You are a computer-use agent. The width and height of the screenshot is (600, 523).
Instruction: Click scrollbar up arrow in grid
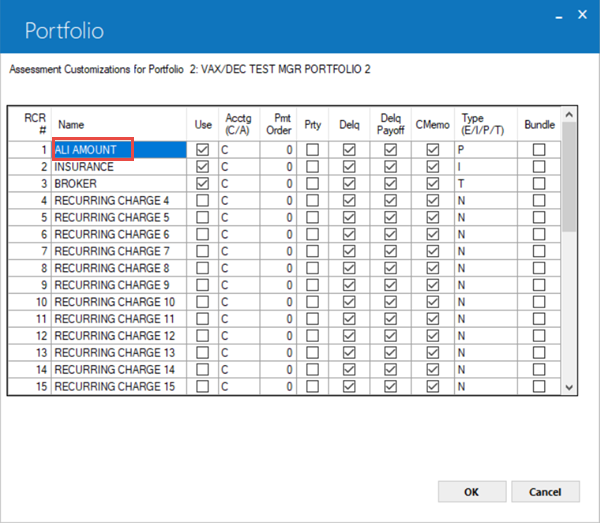click(569, 115)
